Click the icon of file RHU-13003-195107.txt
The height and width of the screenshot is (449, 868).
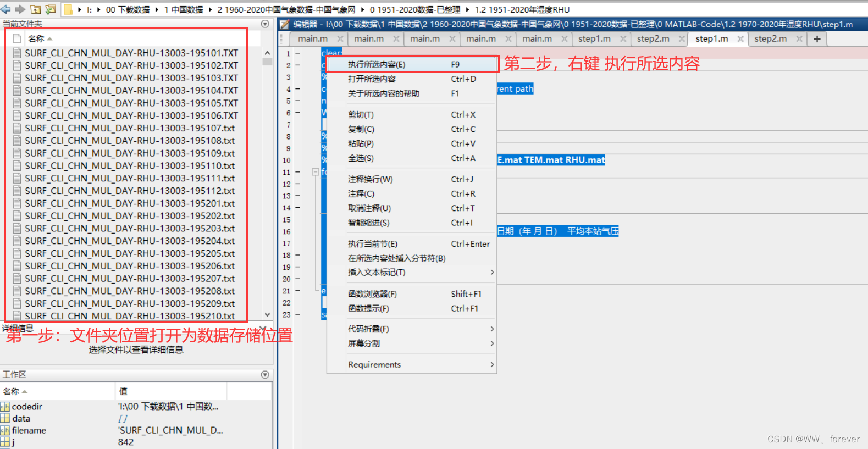(17, 128)
